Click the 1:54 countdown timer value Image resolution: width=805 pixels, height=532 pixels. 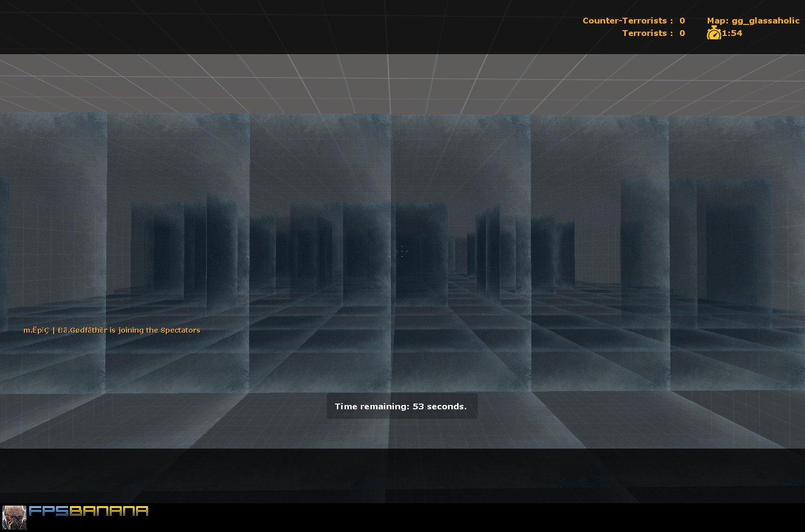click(733, 34)
